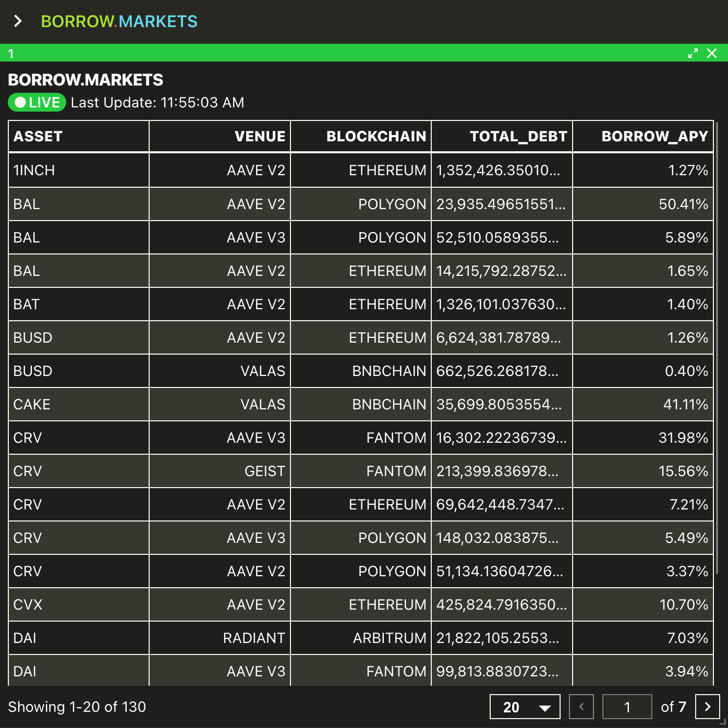Select the DAI RADIANT Arbitrum row

pyautogui.click(x=361, y=638)
